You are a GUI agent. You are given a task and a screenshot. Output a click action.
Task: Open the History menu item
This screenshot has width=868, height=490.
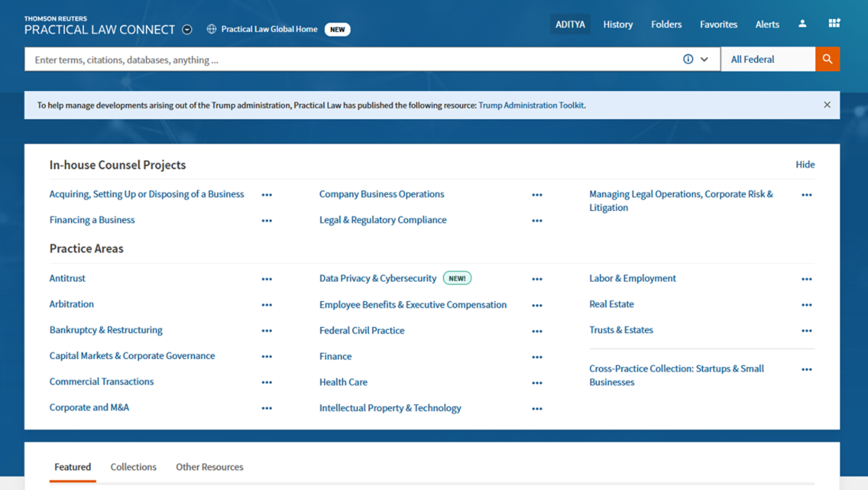(x=618, y=24)
